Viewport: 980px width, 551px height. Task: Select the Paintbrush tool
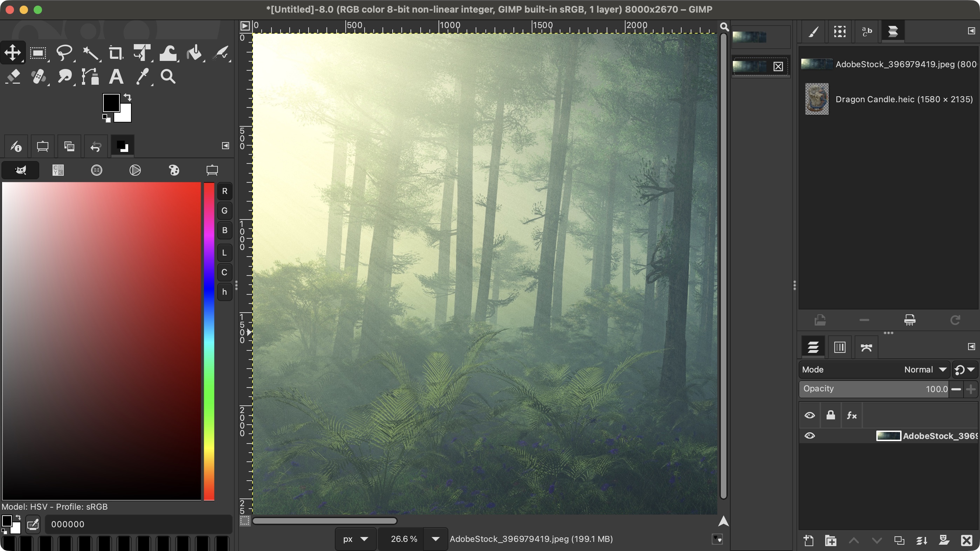[x=221, y=53]
